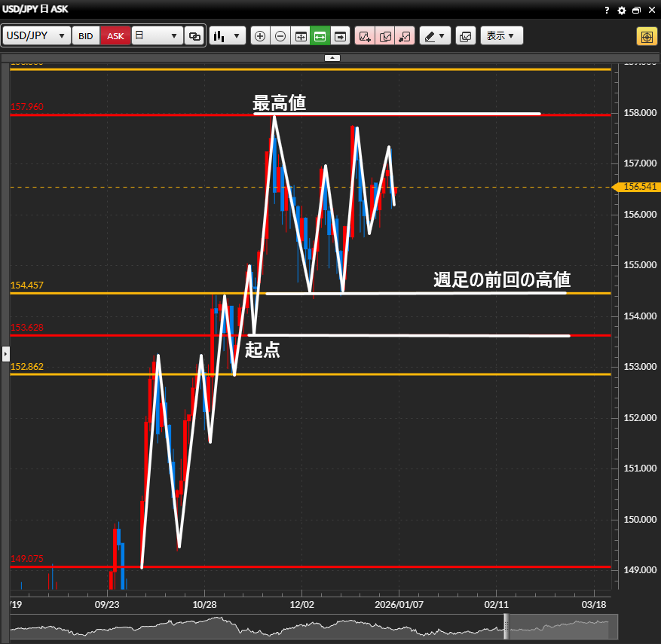661x644 pixels.
Task: Click the reset chart scale icon
Action: 300,36
